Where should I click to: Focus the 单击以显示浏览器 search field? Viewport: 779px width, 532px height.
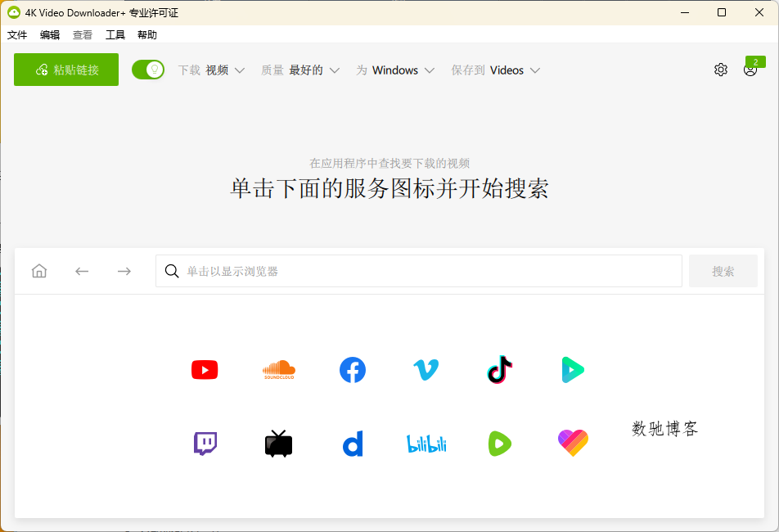(x=419, y=271)
